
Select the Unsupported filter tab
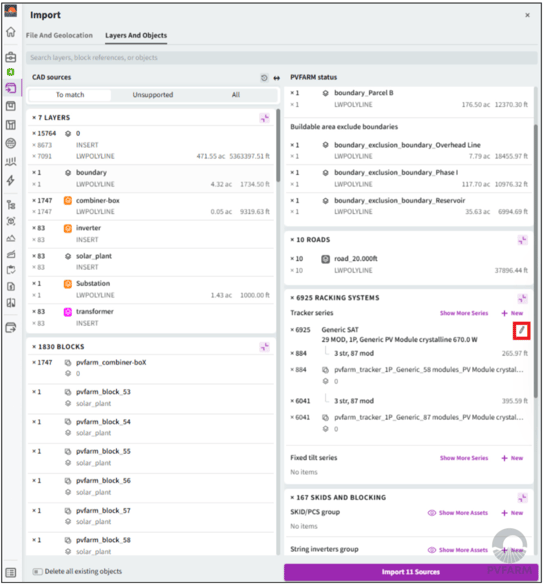click(x=153, y=95)
